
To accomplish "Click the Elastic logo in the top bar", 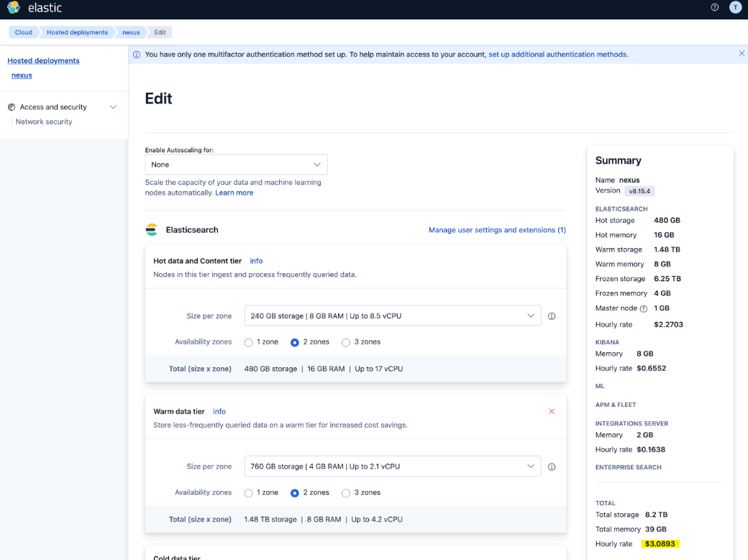I will coord(12,8).
